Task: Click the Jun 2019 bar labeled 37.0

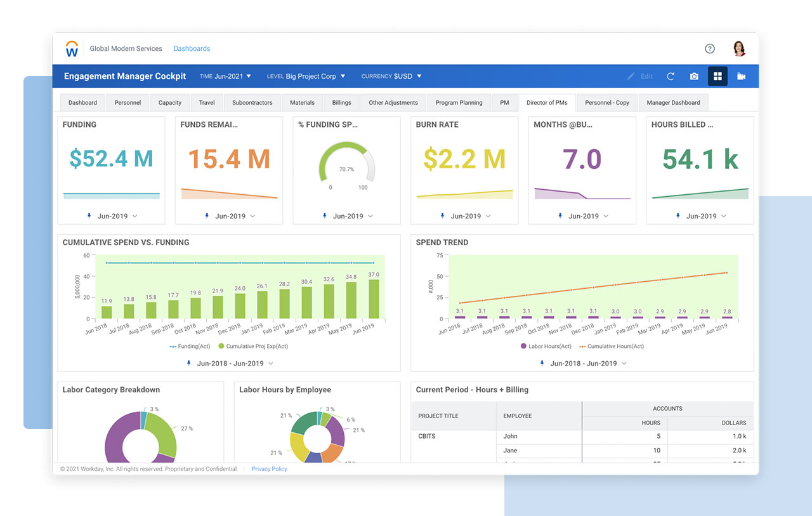Action: pyautogui.click(x=374, y=298)
